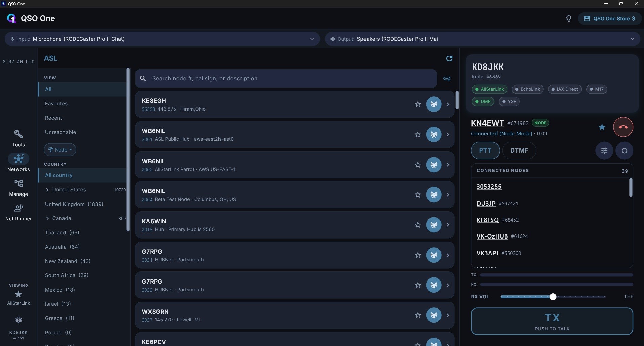Select the All view

[82, 89]
